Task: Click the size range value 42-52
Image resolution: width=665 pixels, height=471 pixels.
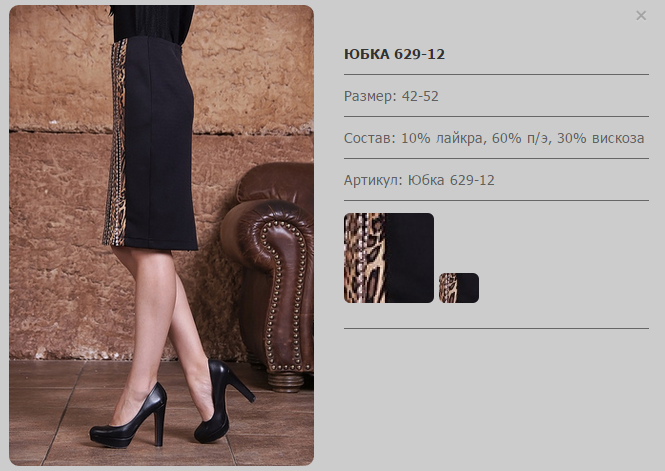Action: point(420,96)
